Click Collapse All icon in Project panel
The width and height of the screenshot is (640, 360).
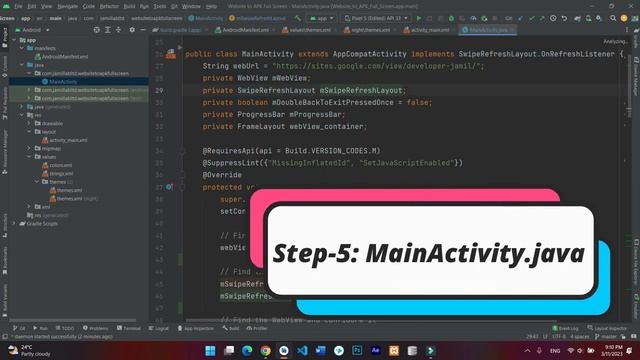pyautogui.click(x=118, y=30)
